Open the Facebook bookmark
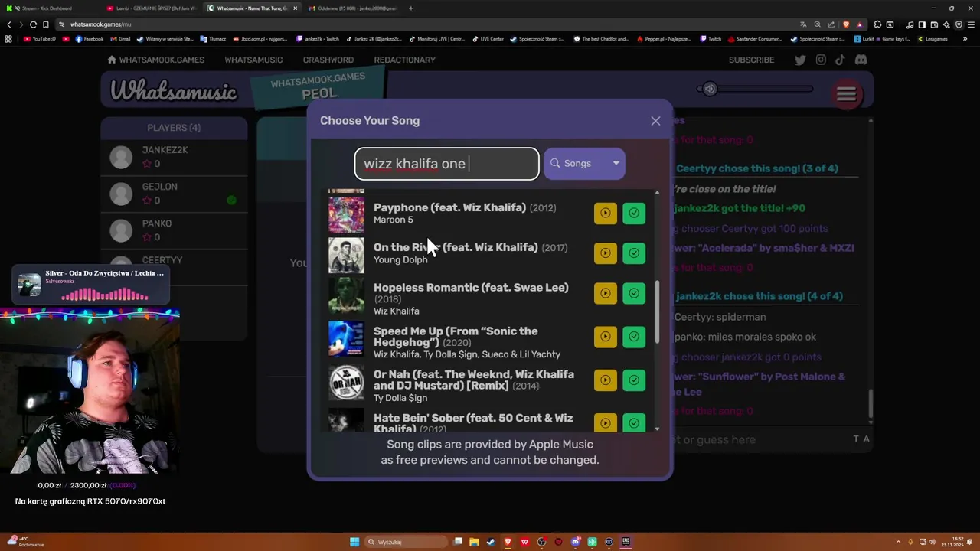980x551 pixels. point(90,39)
